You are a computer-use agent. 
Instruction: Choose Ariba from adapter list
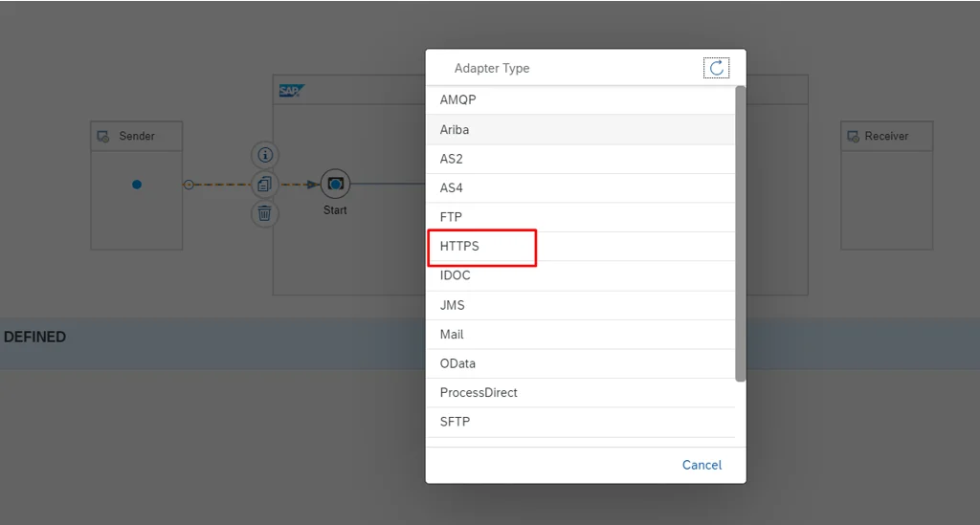click(455, 129)
